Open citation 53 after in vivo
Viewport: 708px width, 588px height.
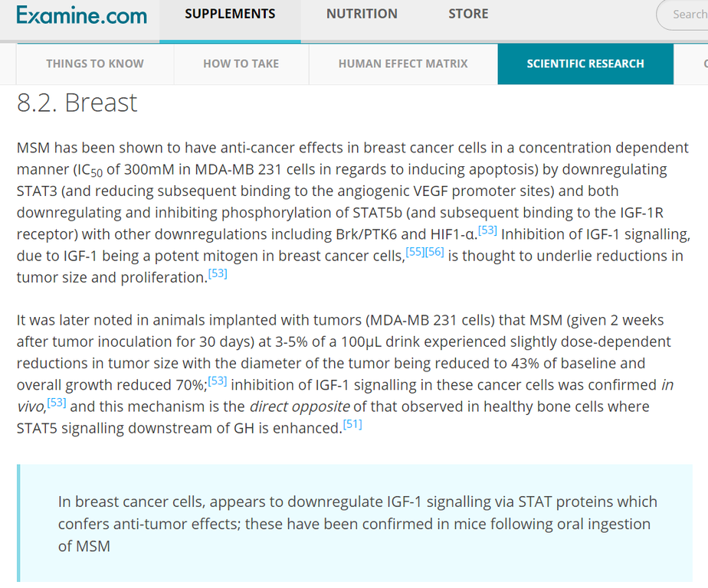[x=57, y=403]
